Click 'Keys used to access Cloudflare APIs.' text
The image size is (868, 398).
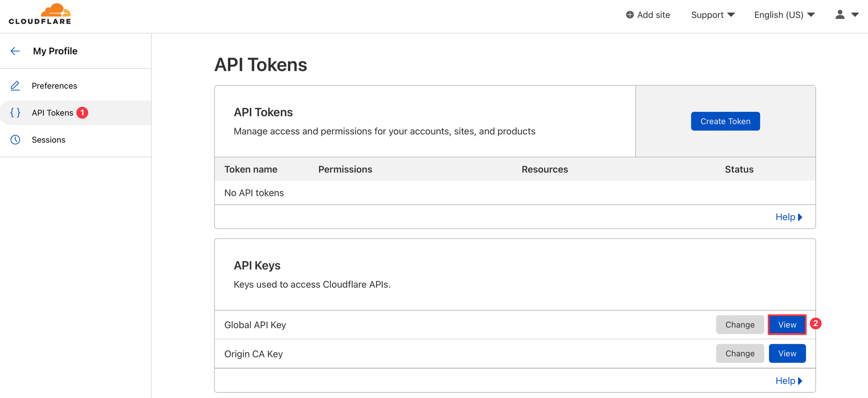click(x=312, y=284)
